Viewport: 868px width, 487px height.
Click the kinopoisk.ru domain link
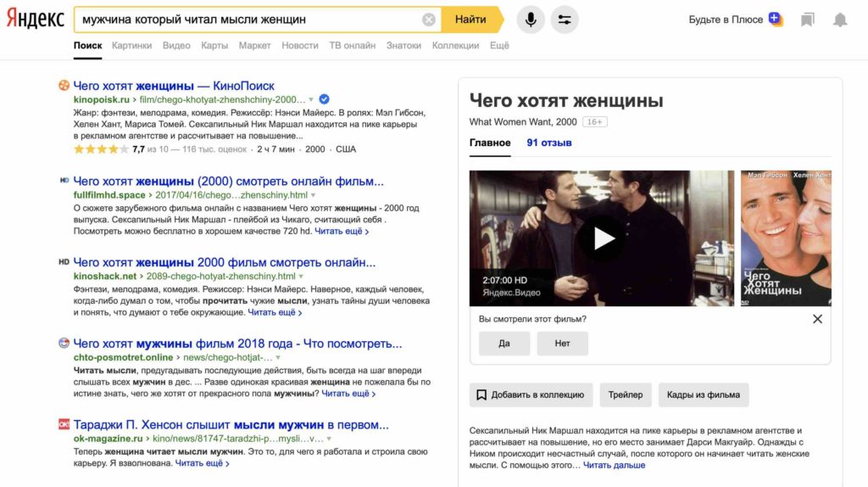102,100
